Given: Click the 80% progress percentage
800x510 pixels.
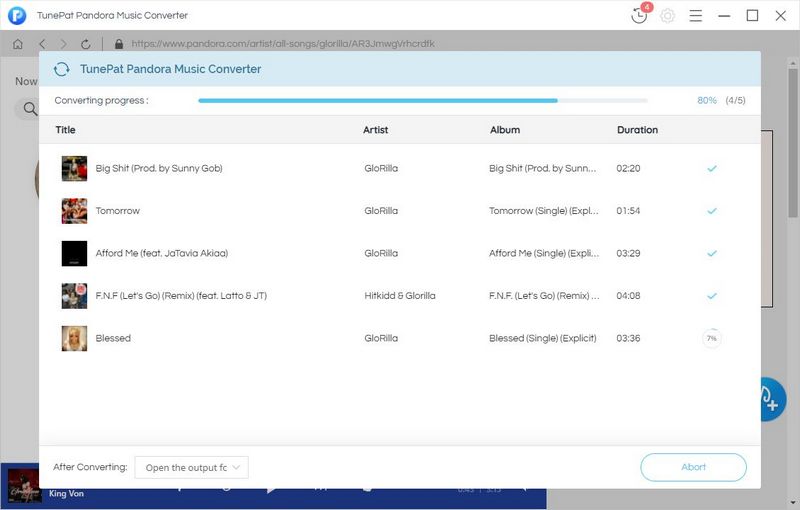Looking at the screenshot, I should (707, 100).
